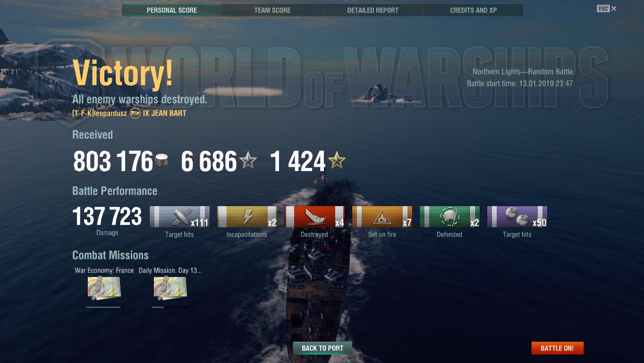Select the Incapacitations ribbon icon
644x363 pixels.
click(247, 217)
